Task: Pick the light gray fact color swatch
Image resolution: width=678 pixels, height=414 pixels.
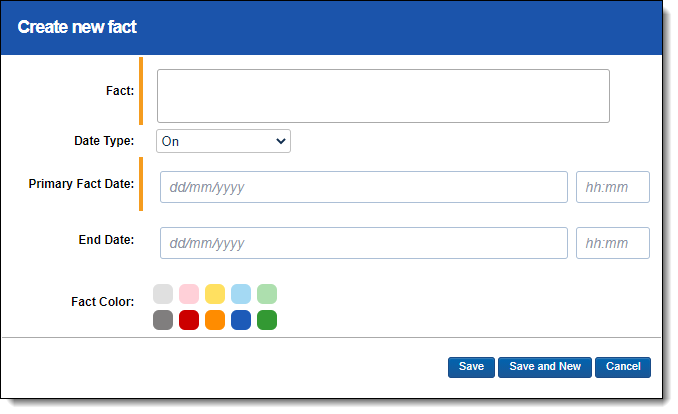Action: click(x=163, y=294)
